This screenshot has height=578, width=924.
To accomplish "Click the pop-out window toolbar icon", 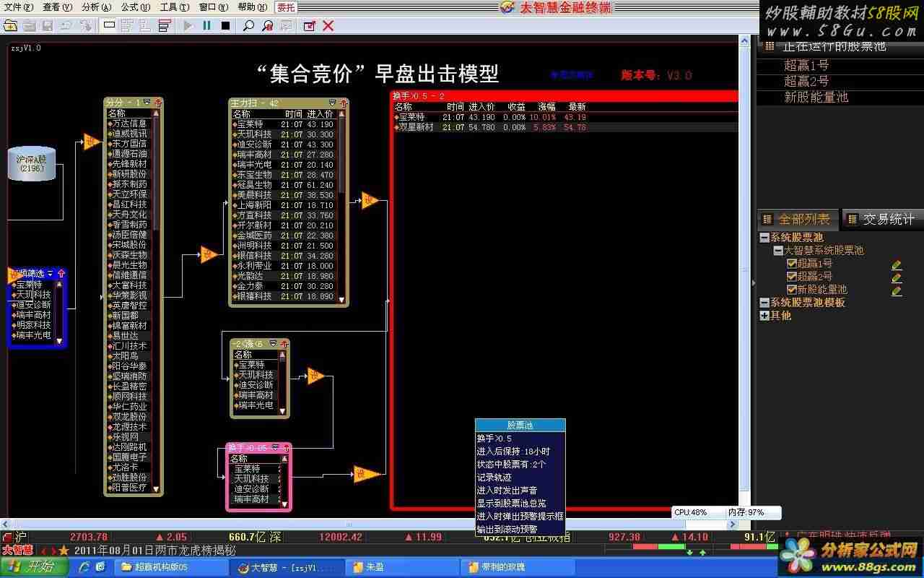I will (310, 26).
